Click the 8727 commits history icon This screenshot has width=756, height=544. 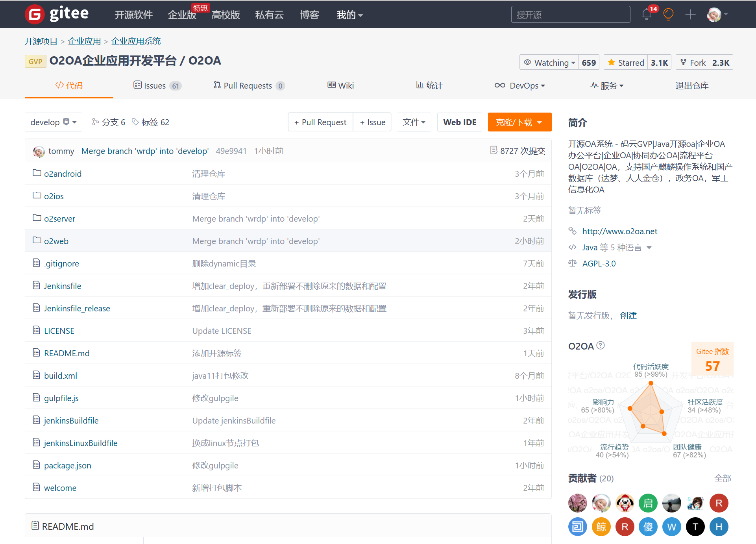click(494, 150)
